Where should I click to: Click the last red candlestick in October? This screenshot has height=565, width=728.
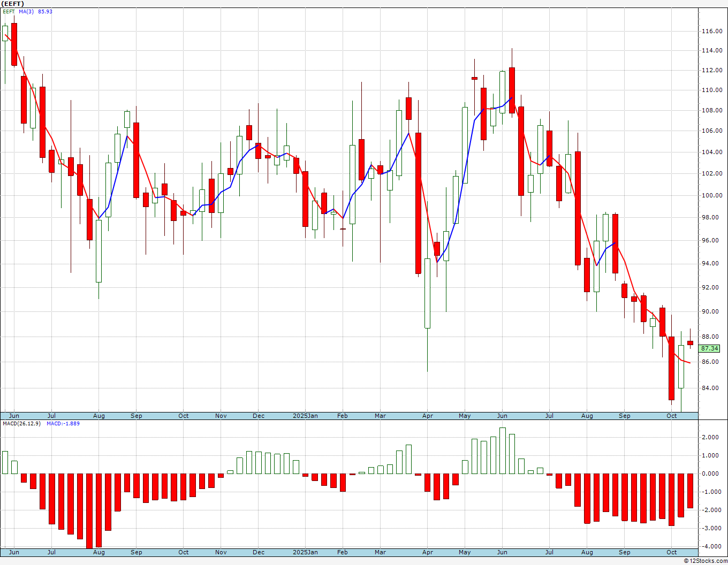(x=691, y=343)
